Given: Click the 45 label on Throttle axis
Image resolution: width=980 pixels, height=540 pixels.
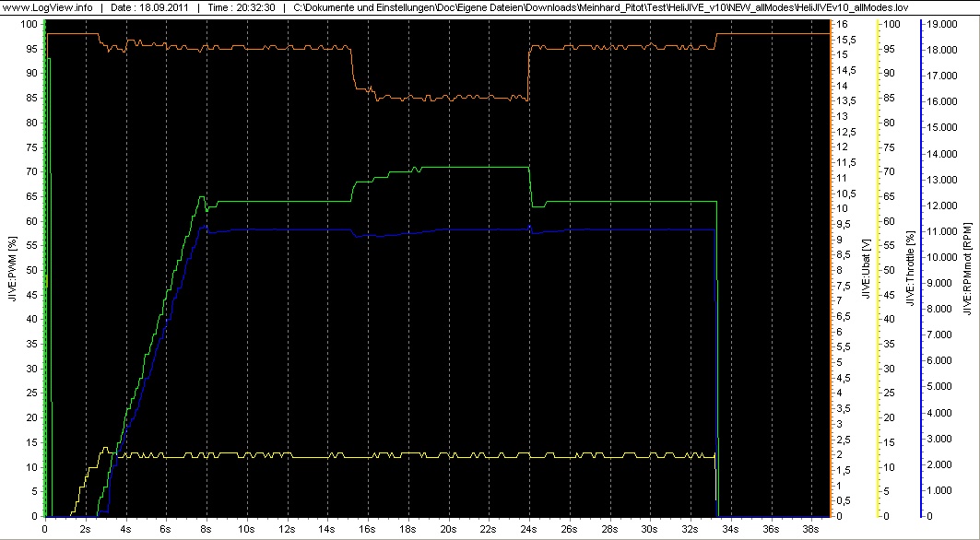Looking at the screenshot, I should (889, 295).
